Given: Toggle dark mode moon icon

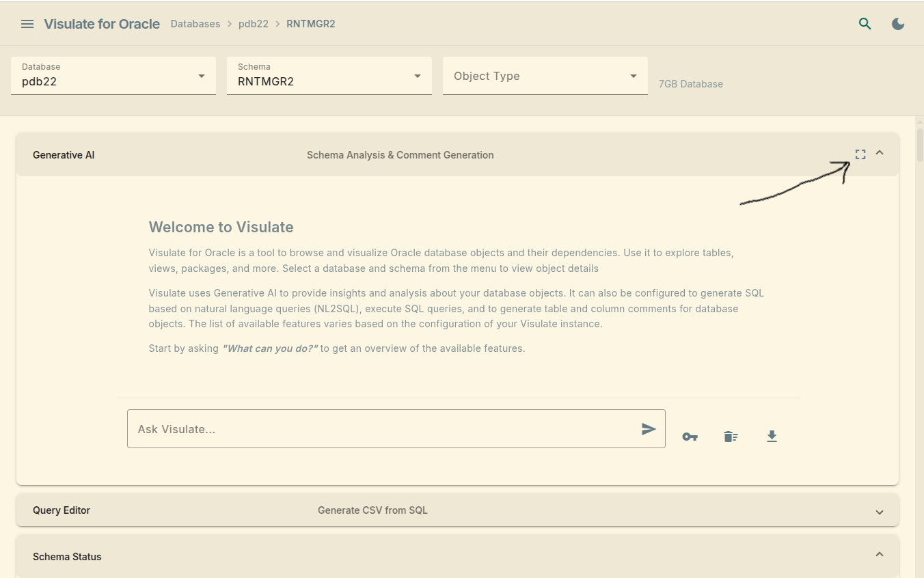Looking at the screenshot, I should point(898,24).
